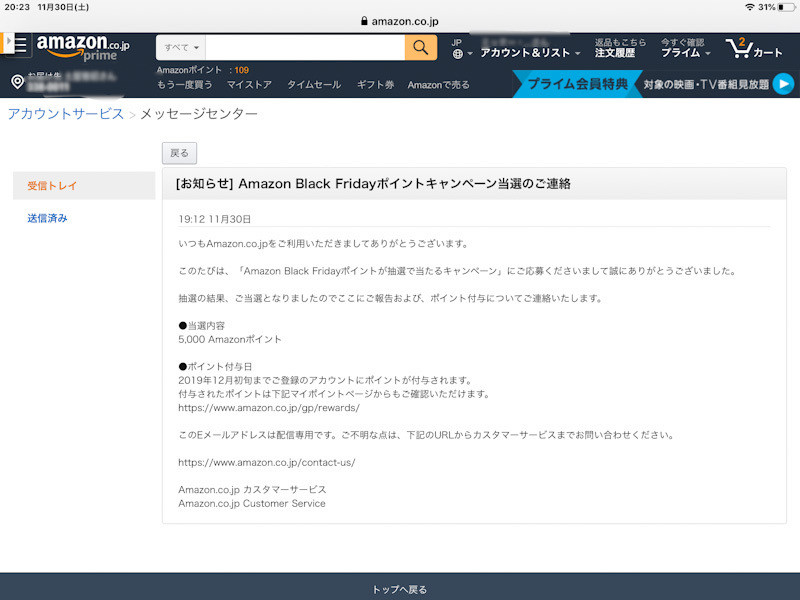This screenshot has width=800, height=600.
Task: Tap the Wi-Fi status icon
Action: pos(749,7)
